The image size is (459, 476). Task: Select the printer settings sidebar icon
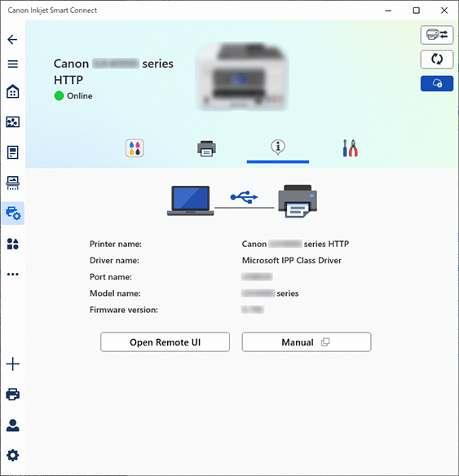[13, 213]
